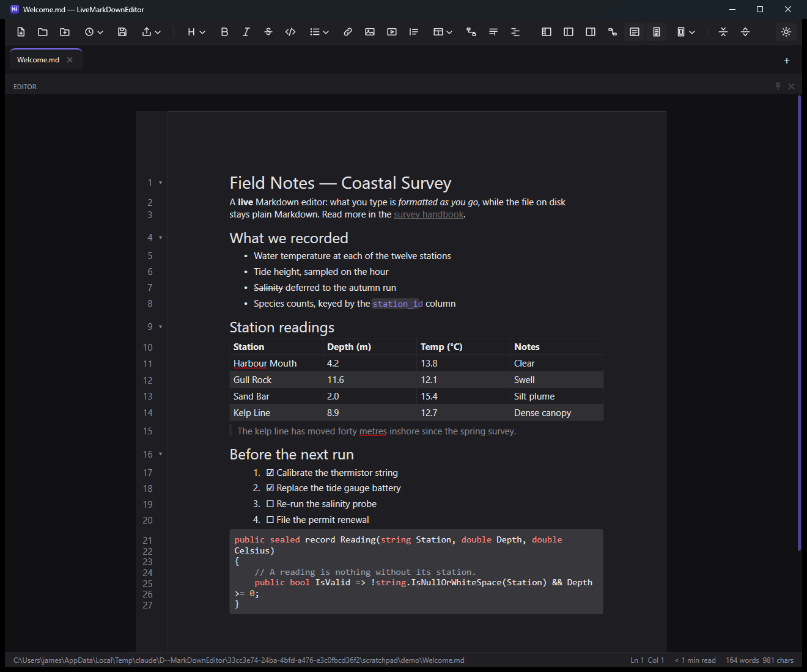Show the left sidebar panel with list icon

point(547,32)
